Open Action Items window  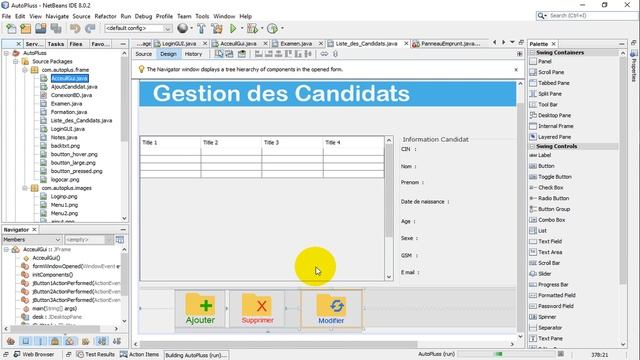point(140,354)
